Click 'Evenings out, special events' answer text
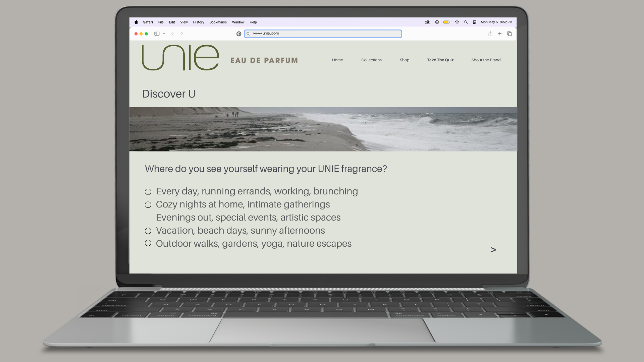 248,218
